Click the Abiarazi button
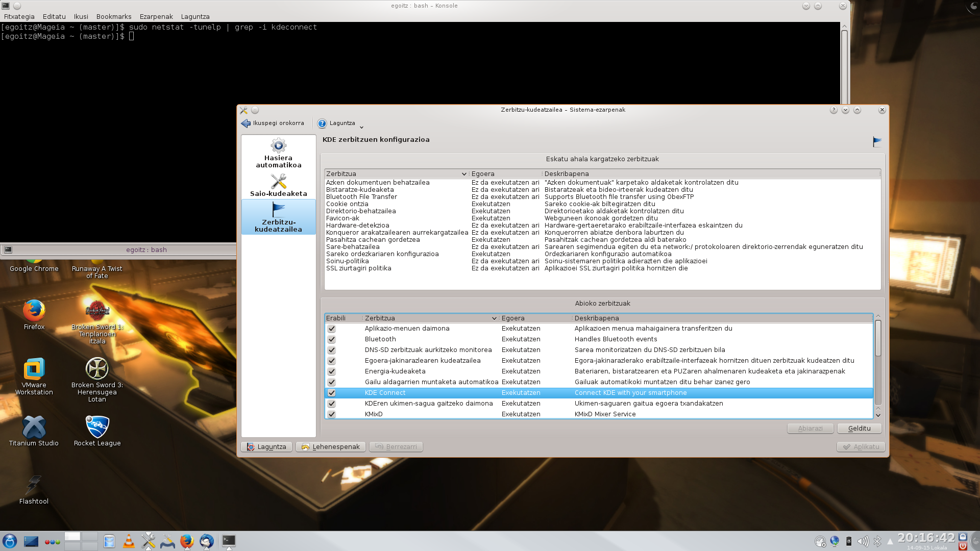980x551 pixels. (811, 429)
